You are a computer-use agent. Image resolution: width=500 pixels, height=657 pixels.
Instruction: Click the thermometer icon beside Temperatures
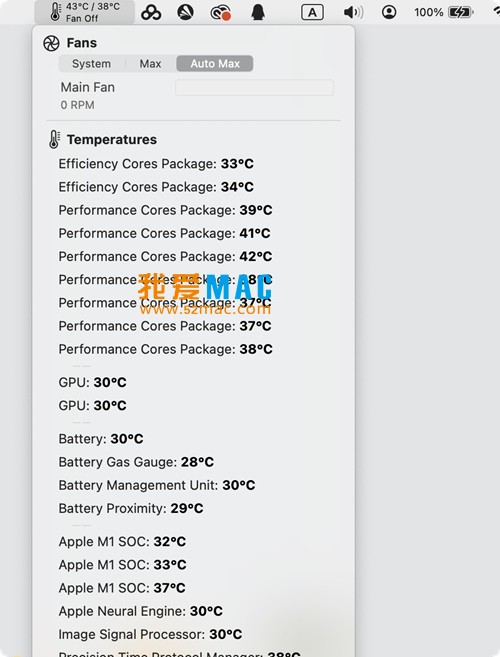click(54, 139)
